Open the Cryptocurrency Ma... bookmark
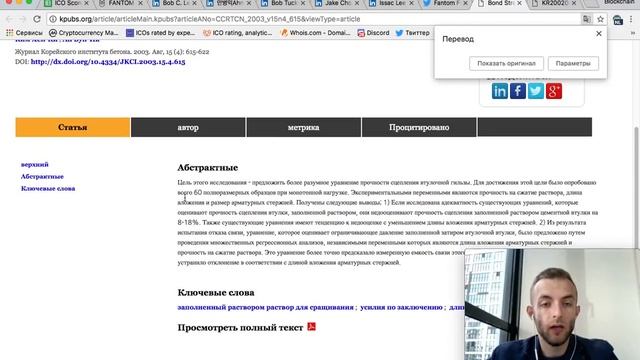Screen dimensions: 640x360 [x=84, y=33]
